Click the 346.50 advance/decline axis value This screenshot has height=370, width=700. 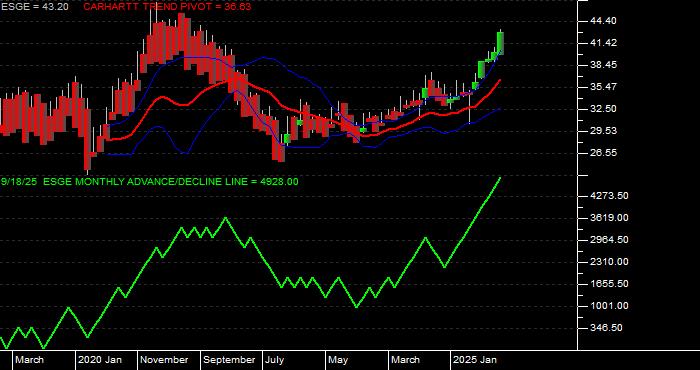tap(606, 328)
